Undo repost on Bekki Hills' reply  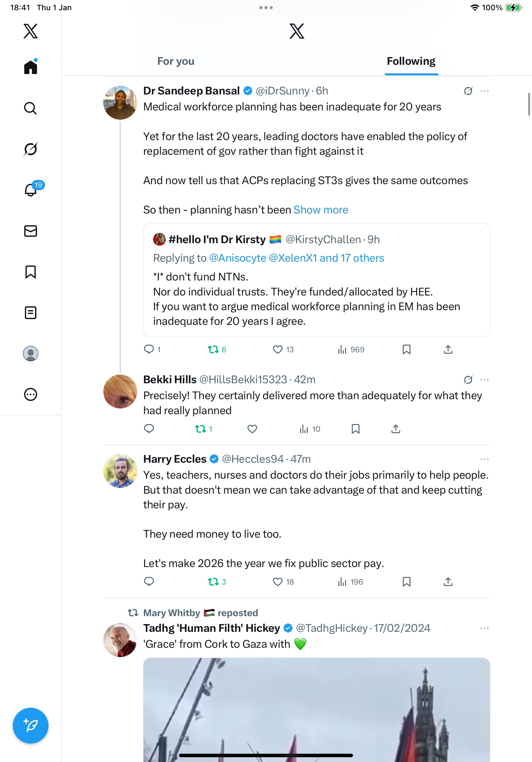click(201, 429)
